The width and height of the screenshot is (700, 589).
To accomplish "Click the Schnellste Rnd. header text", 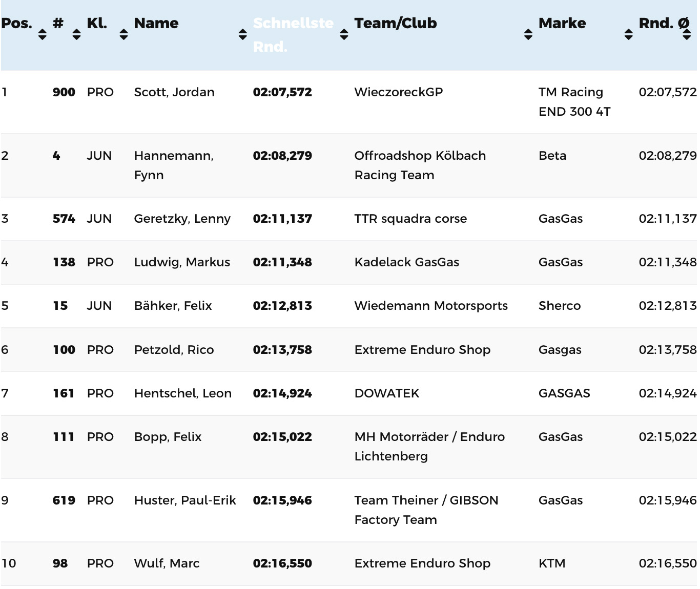I will (x=293, y=35).
